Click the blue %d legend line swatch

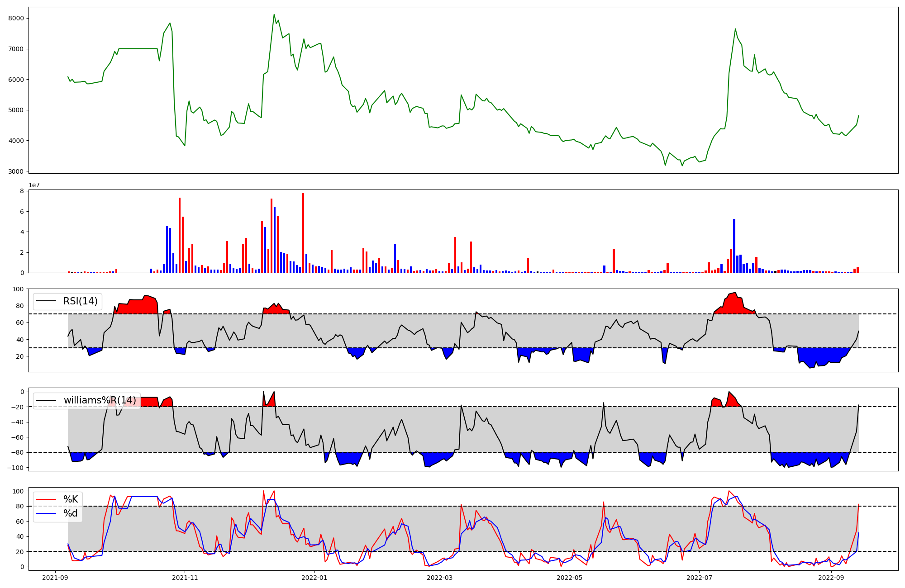47,513
